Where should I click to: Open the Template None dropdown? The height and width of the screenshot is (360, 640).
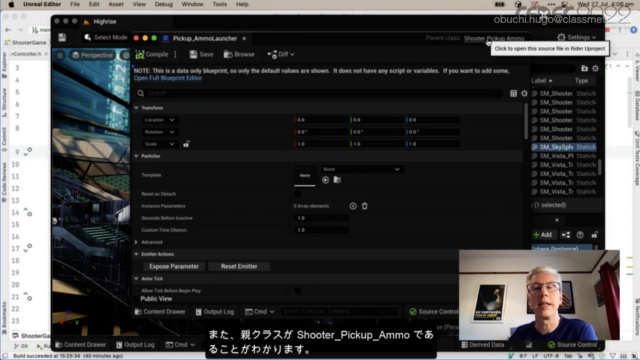click(361, 169)
